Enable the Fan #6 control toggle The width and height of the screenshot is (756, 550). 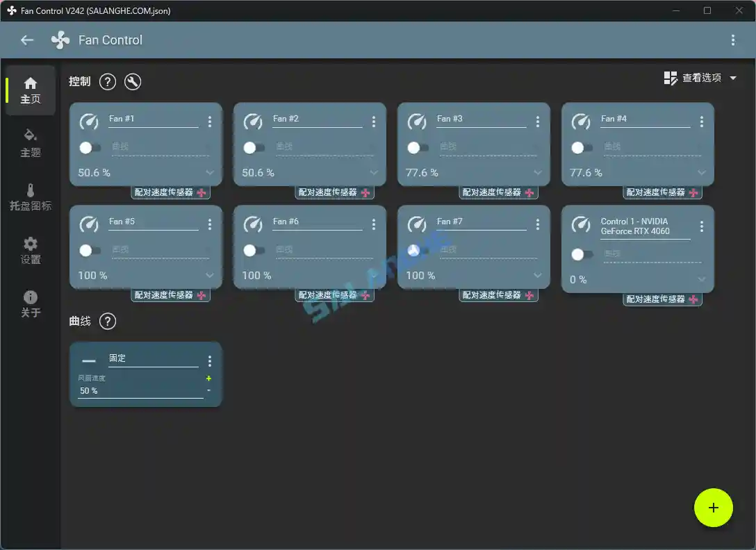point(252,250)
